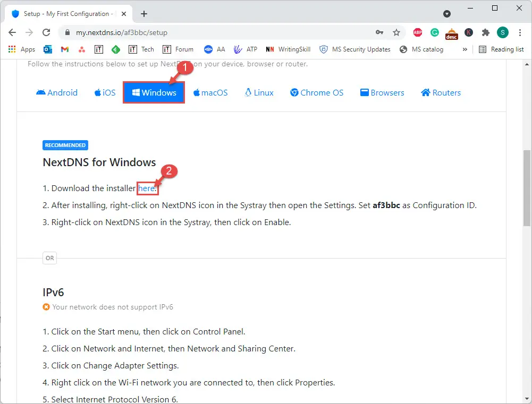Image resolution: width=532 pixels, height=404 pixels.
Task: Open the K extension icon
Action: click(x=469, y=32)
